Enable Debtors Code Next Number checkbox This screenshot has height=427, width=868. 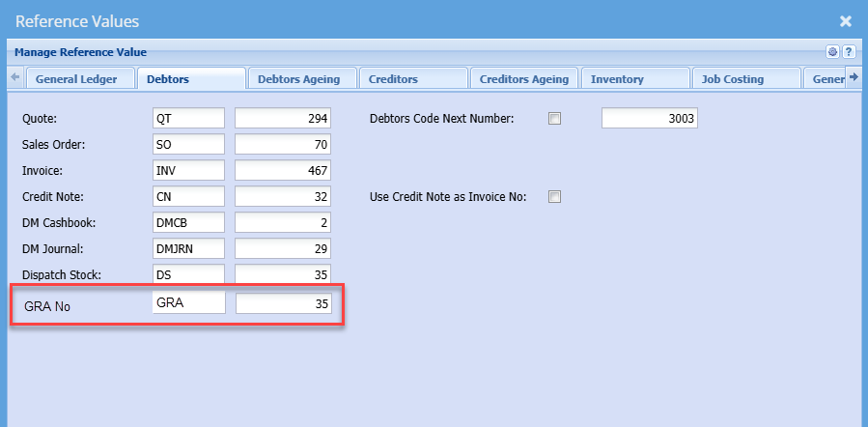(x=554, y=119)
